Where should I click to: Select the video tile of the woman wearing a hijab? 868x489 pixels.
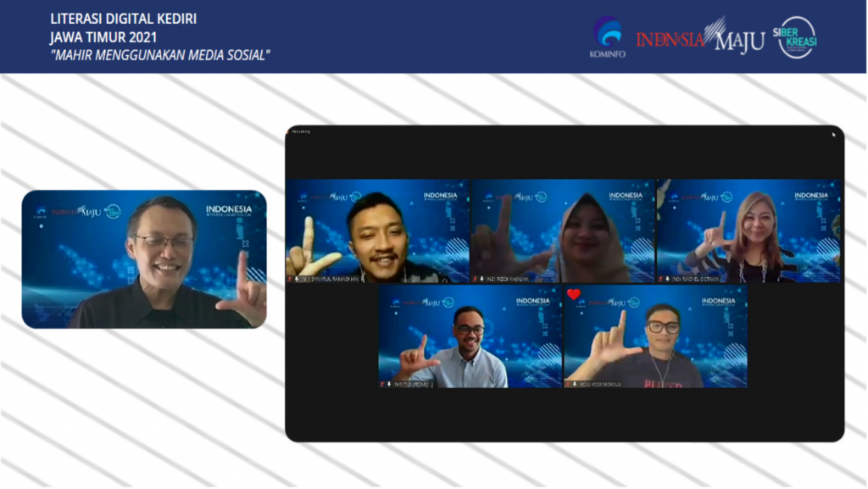click(563, 229)
